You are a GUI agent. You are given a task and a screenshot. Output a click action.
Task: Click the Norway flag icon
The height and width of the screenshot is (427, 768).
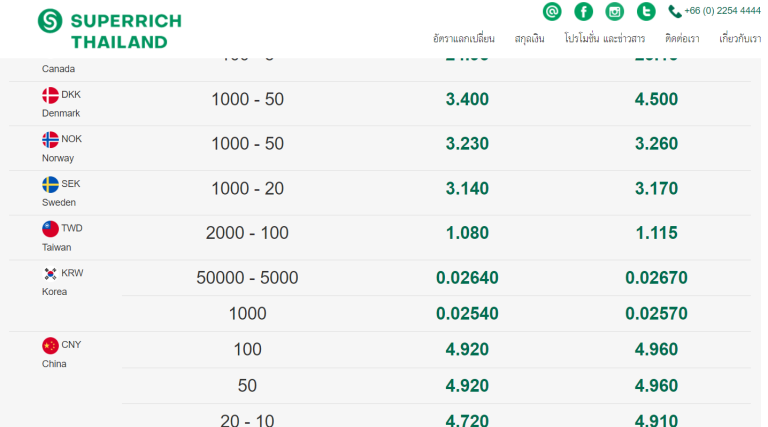50,140
